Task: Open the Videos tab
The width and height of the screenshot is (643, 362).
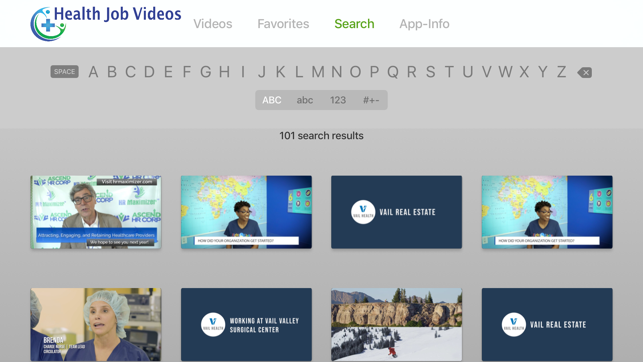Action: point(212,24)
